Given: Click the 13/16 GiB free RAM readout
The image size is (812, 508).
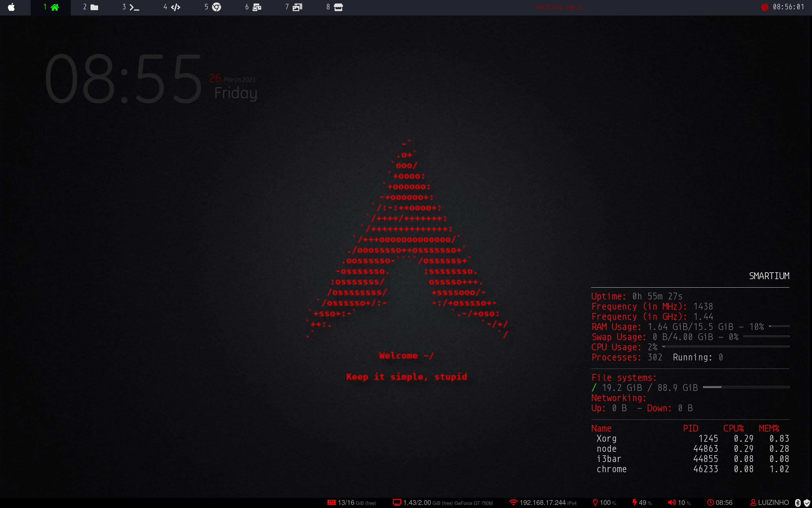Looking at the screenshot, I should [x=357, y=503].
